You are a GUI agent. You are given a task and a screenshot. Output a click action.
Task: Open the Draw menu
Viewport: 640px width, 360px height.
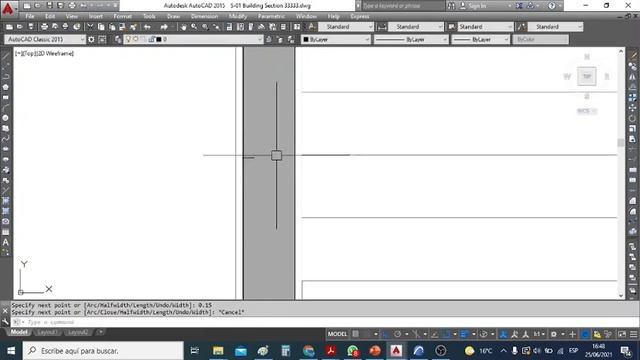[x=173, y=16]
